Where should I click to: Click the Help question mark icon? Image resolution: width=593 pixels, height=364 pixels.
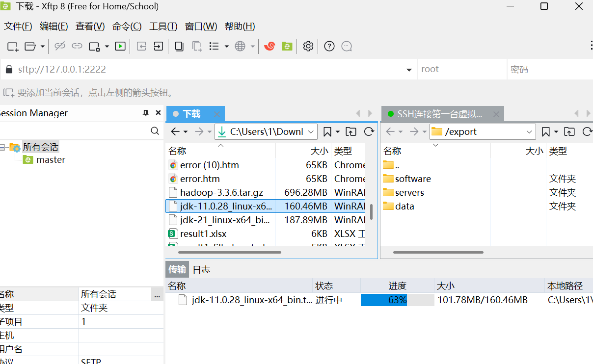pyautogui.click(x=329, y=46)
